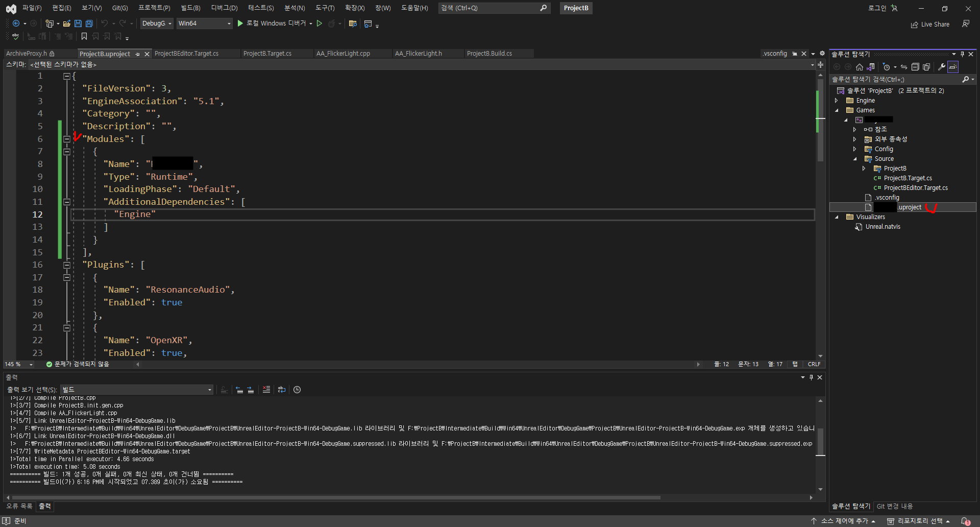Switch to ProjectB.Target.cs tab
The image size is (980, 527).
click(267, 54)
